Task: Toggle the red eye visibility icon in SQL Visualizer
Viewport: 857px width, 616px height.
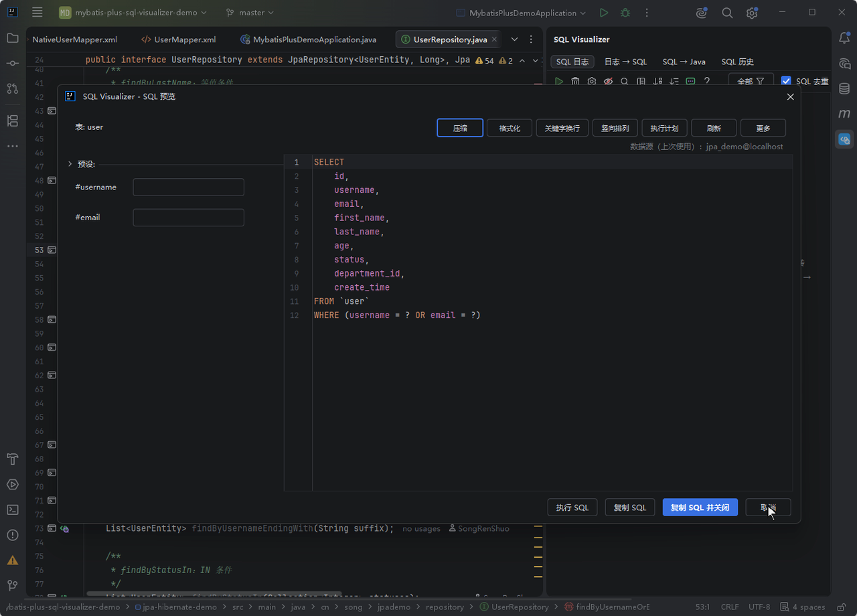Action: [x=608, y=81]
